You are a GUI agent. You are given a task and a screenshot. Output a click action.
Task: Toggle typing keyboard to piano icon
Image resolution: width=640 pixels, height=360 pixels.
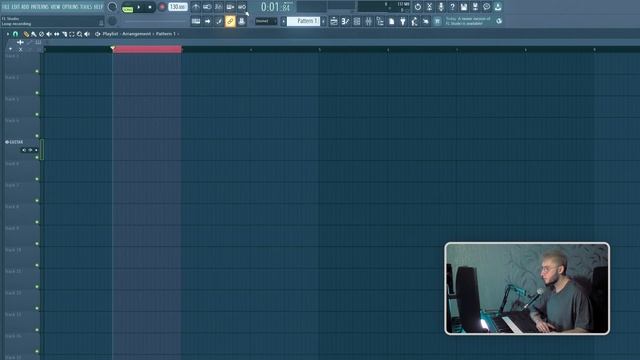(196, 21)
